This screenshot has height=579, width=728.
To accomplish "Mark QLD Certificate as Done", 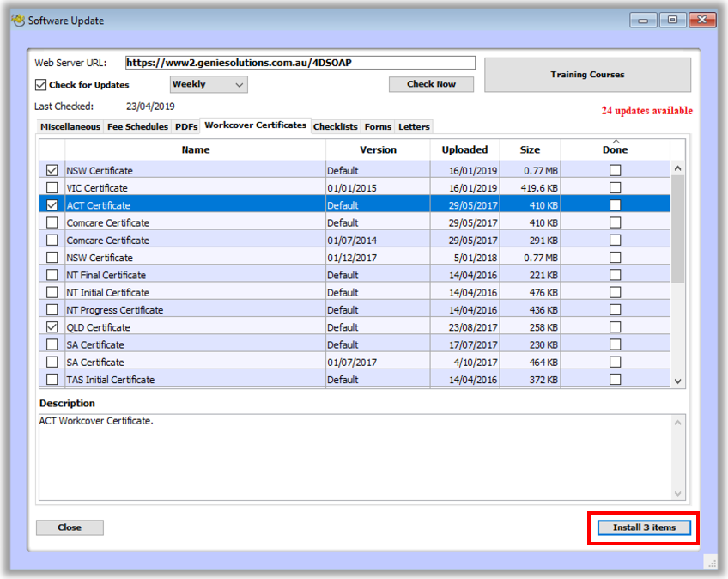I will 615,326.
